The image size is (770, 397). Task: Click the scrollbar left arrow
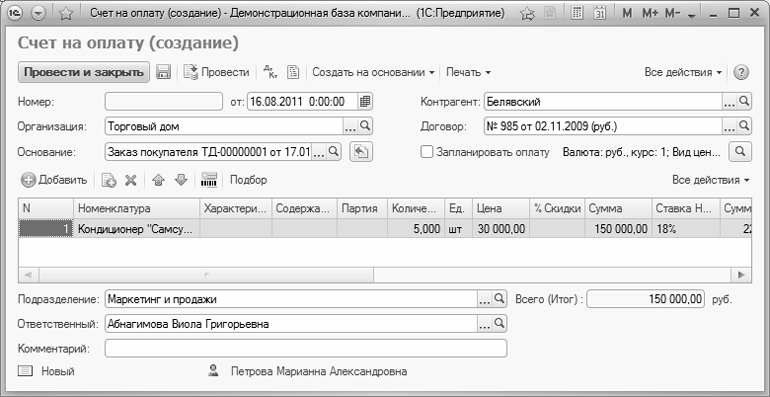28,275
